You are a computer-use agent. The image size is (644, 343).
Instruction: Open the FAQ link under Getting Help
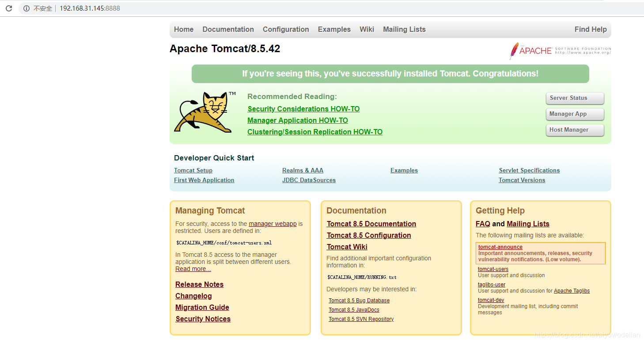[483, 224]
